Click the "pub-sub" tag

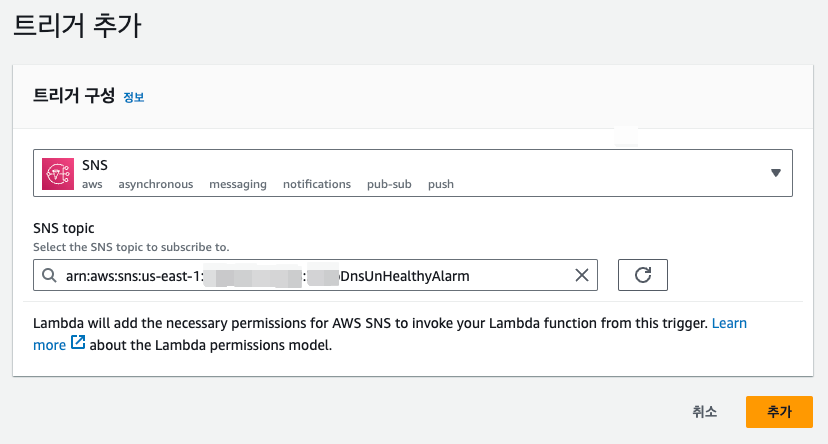click(389, 184)
